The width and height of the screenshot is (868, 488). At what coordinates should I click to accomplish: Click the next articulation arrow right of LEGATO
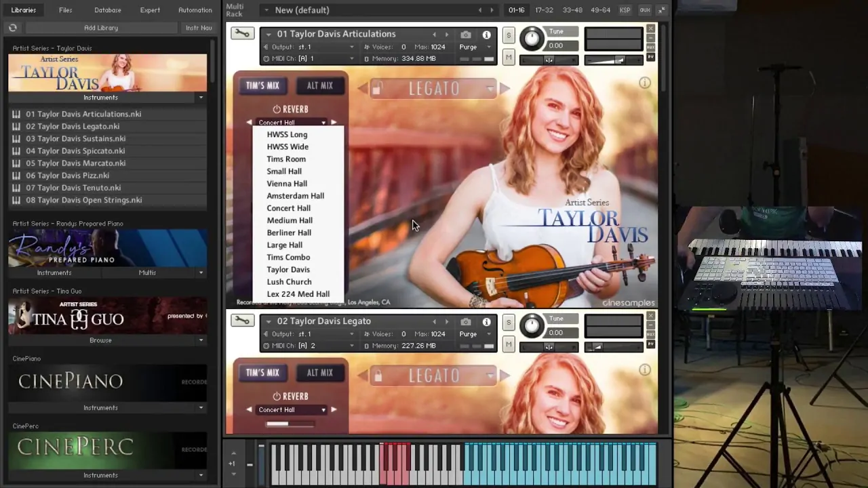click(x=504, y=88)
